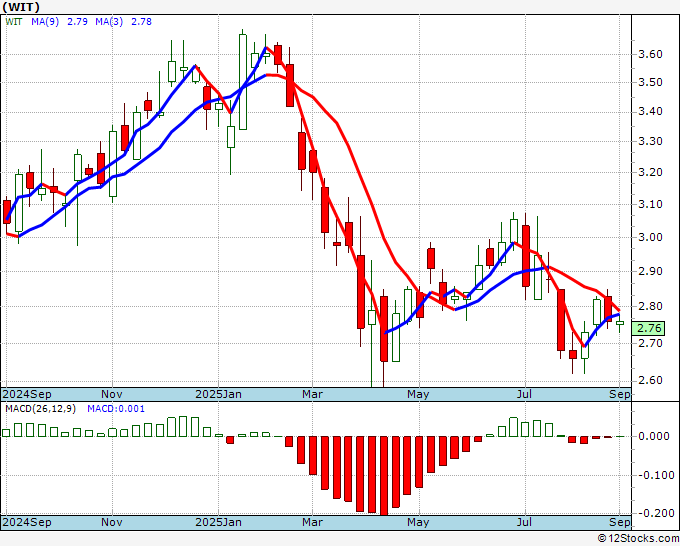This screenshot has height=546, width=680.
Task: Click Jul on the MACD date axis
Action: 525,522
